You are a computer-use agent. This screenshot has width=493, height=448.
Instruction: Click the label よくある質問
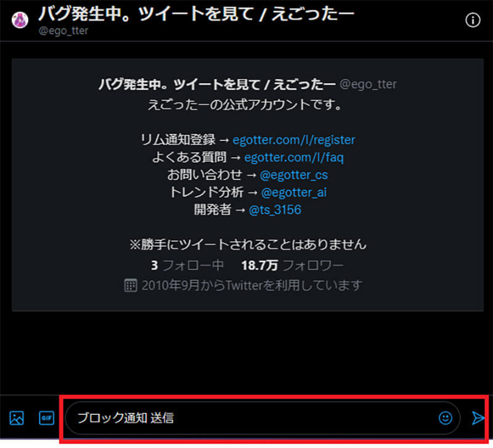pos(189,157)
